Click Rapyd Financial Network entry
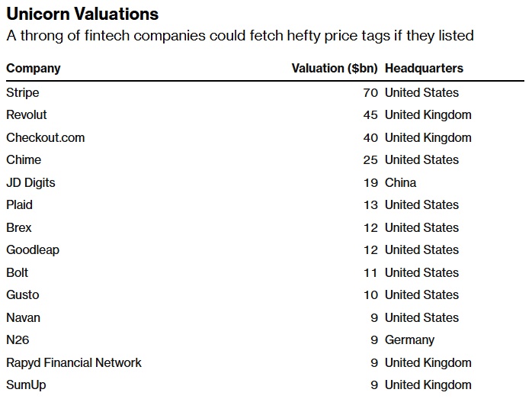The height and width of the screenshot is (399, 532). tap(74, 363)
